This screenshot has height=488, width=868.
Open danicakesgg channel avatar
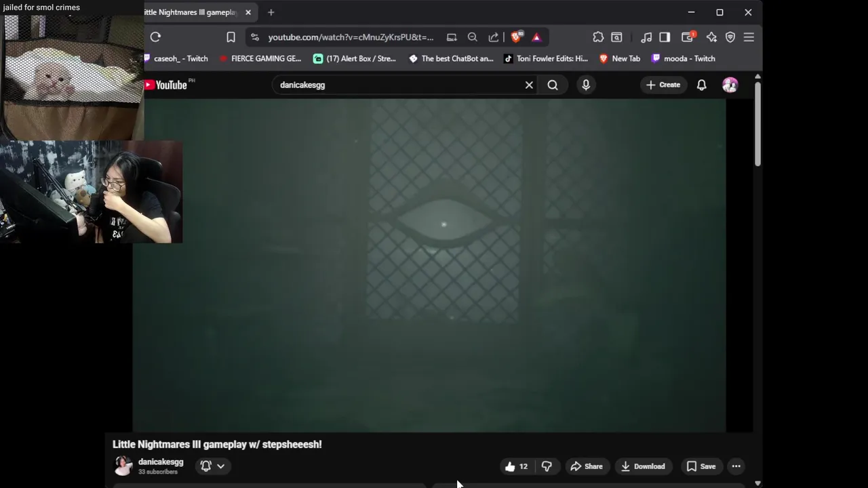[x=123, y=466]
